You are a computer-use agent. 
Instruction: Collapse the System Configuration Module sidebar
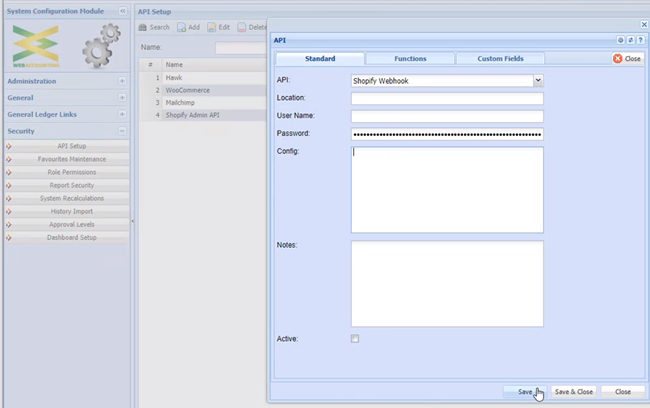pos(122,10)
